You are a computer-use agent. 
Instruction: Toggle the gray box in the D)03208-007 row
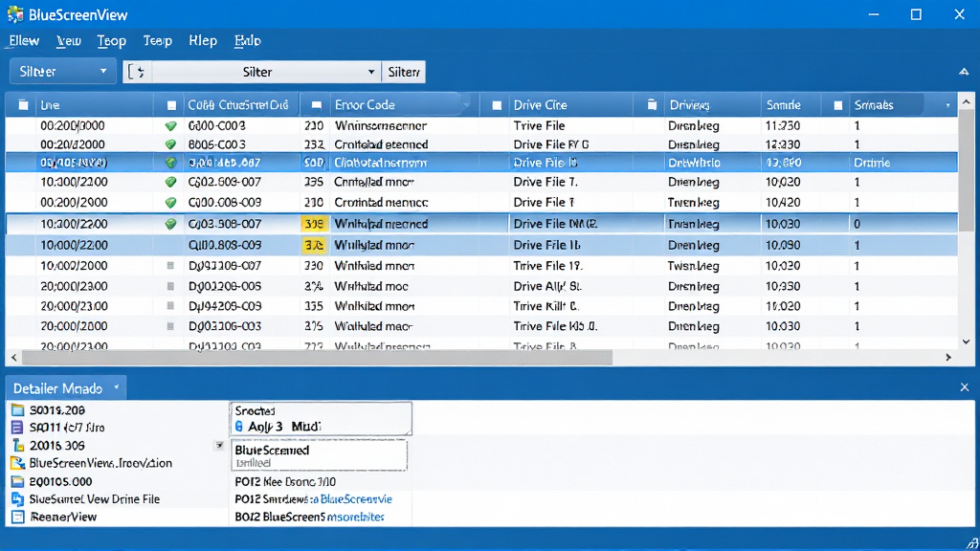tap(170, 266)
